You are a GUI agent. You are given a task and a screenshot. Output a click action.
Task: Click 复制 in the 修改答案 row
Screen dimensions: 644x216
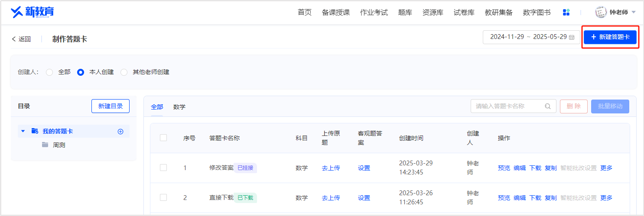click(x=551, y=168)
